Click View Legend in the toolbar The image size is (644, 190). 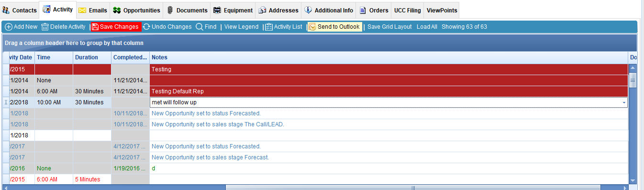[241, 27]
